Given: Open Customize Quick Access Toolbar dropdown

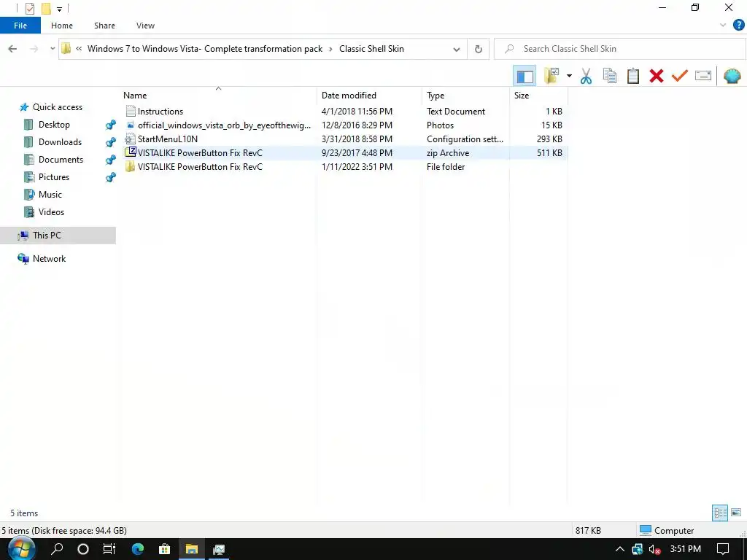Looking at the screenshot, I should click(60, 9).
